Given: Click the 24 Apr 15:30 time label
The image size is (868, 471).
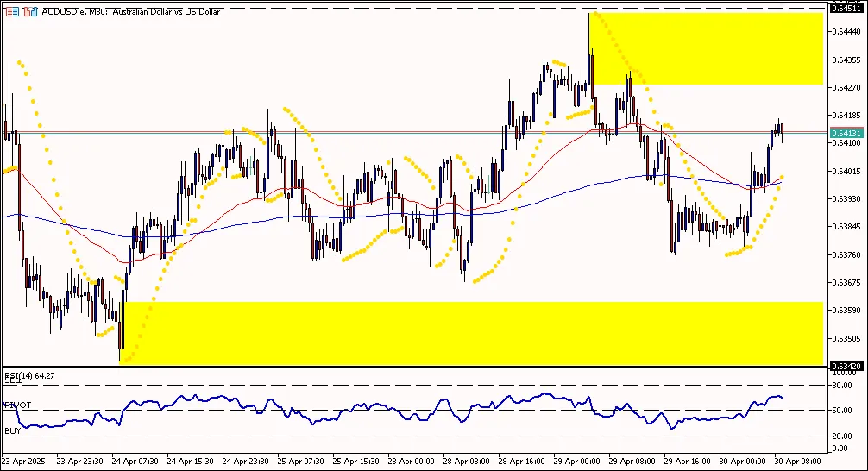Looking at the screenshot, I should [191, 461].
